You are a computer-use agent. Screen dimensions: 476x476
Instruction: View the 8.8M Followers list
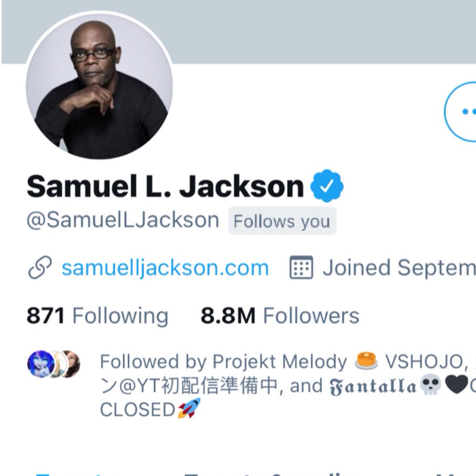tap(280, 316)
